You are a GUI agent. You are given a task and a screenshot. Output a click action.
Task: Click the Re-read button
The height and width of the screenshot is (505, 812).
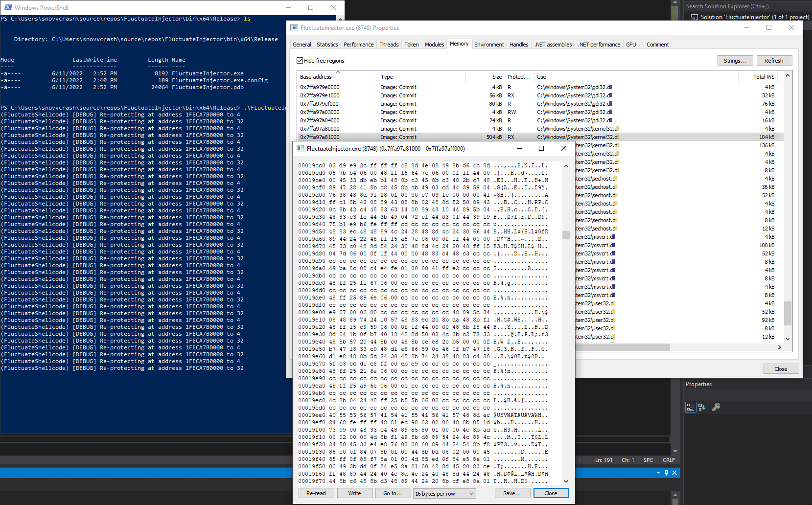(x=316, y=493)
